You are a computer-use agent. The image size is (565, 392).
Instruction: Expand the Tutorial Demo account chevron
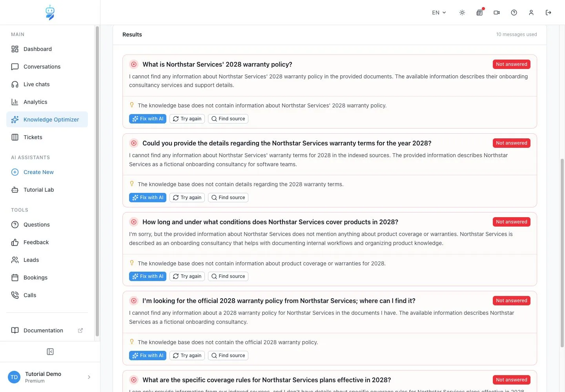(x=89, y=377)
